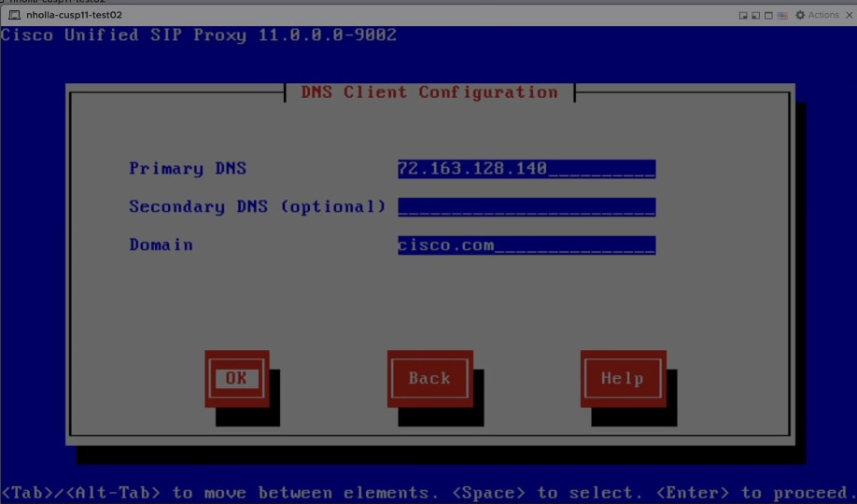Click the console monitor icon by the title
Viewport: 857px width, 504px height.
14,15
